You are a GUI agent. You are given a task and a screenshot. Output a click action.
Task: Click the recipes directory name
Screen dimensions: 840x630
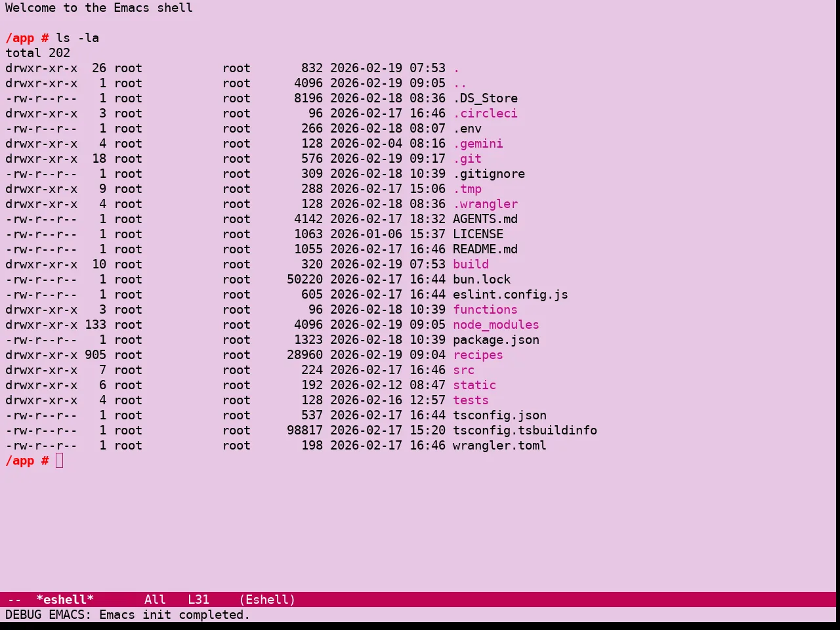[478, 355]
